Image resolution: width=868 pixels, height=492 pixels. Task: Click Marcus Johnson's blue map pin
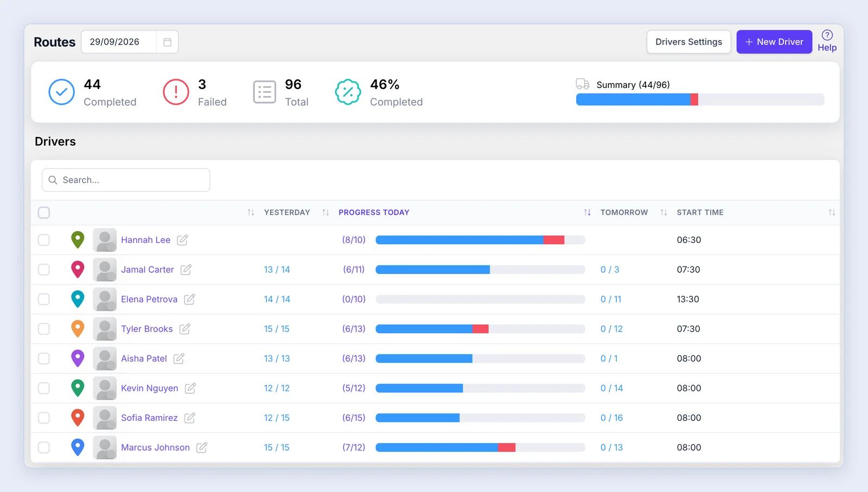pyautogui.click(x=78, y=447)
